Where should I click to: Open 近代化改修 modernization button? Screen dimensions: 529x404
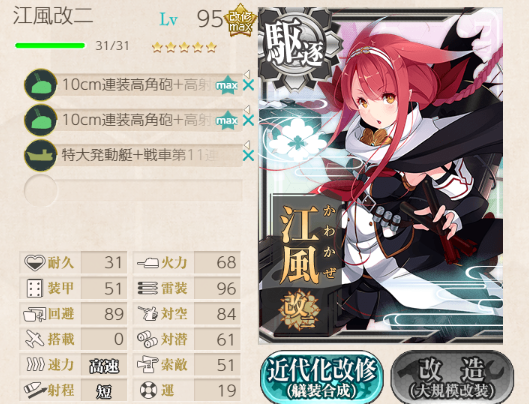(x=322, y=377)
